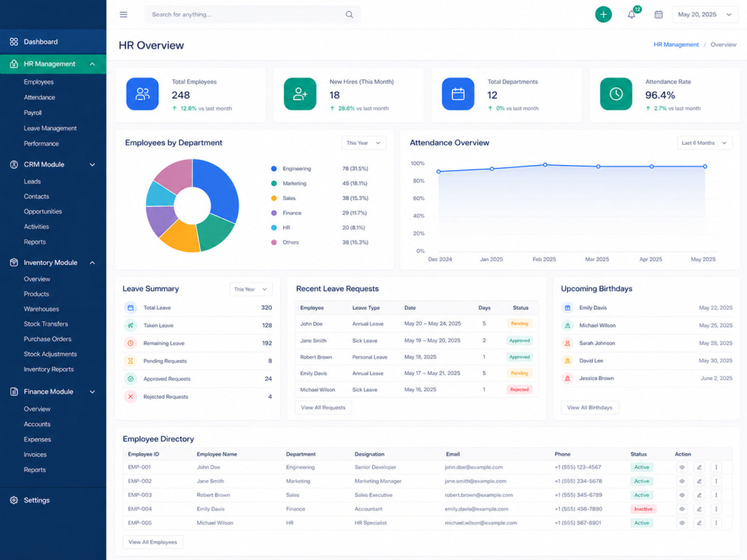747x560 pixels.
Task: Toggle the hamburger menu icon
Action: tap(123, 14)
